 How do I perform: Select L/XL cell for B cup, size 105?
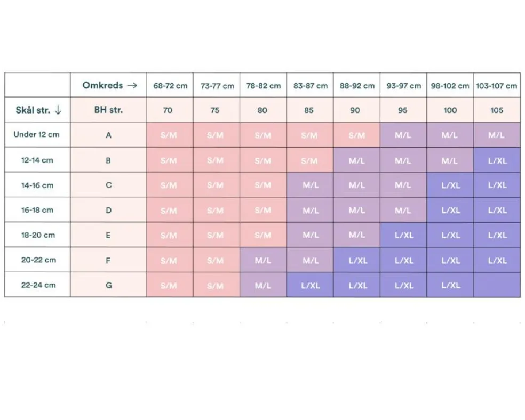497,160
